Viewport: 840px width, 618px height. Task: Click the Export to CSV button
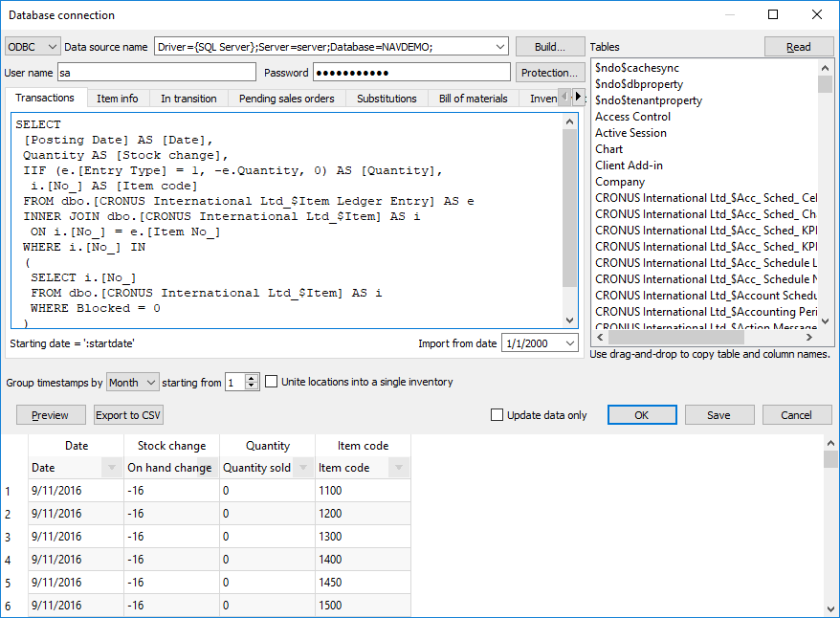(x=128, y=415)
